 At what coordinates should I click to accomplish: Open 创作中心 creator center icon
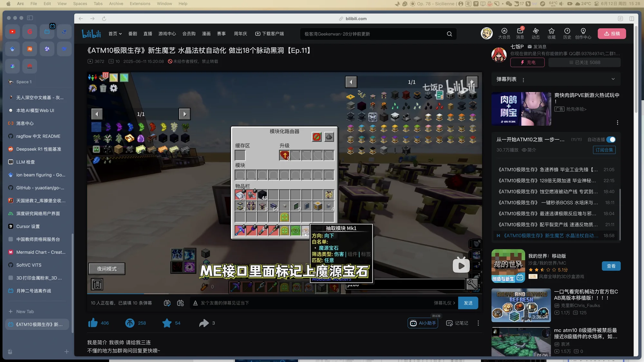pos(583,33)
